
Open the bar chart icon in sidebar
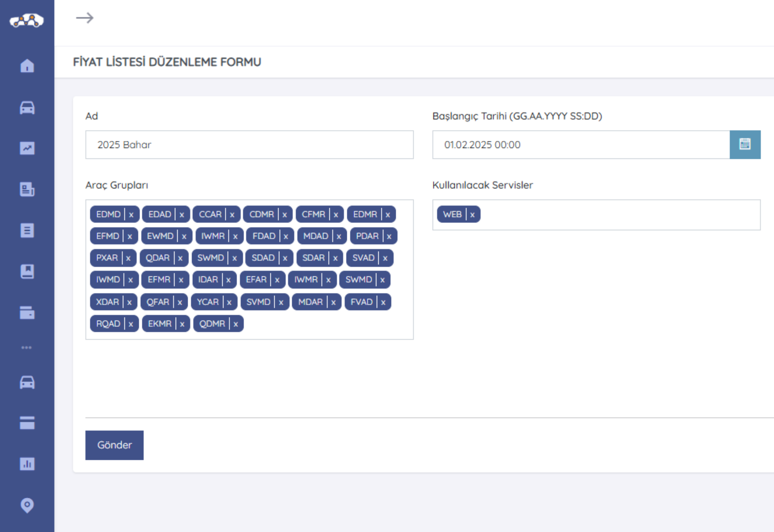pos(27,464)
